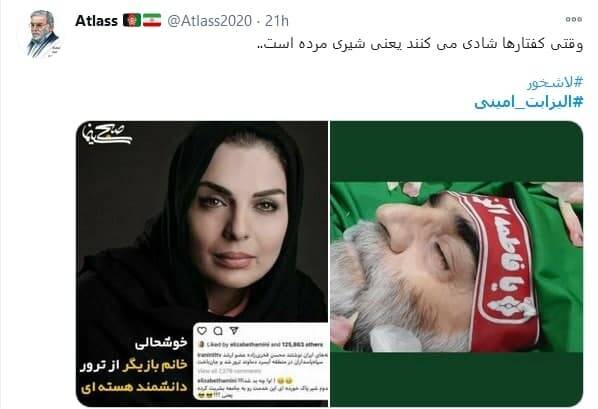Screen dimensions: 598x409
Task: Open the Atlass display name link
Action: pos(96,21)
